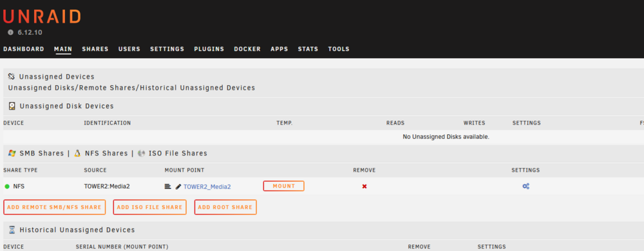Click the Unassigned Disk Devices heading
Viewport: 644px width, 251px height.
(x=66, y=106)
